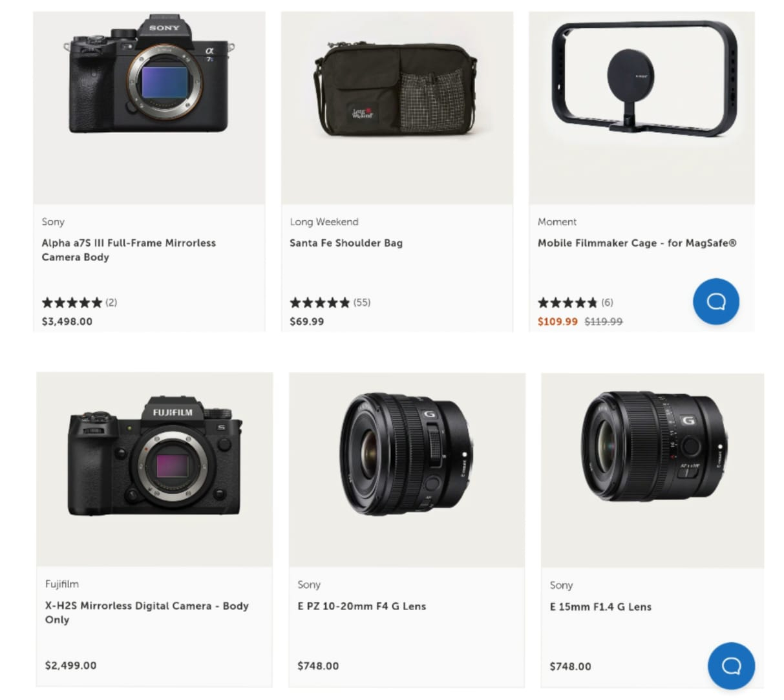
Task: Select the Moment brand name
Action: pyautogui.click(x=556, y=222)
